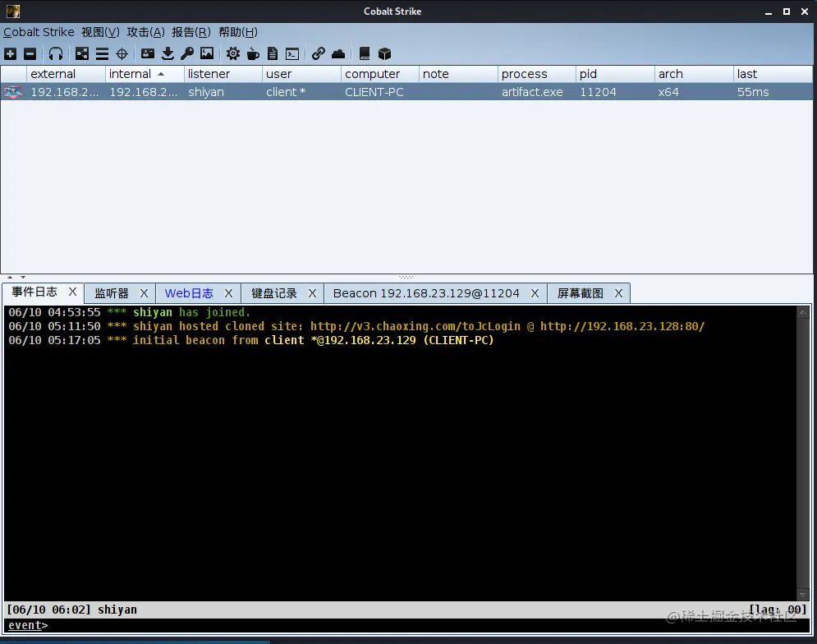The height and width of the screenshot is (644, 817).
Task: Sort sessions by last column
Action: (773, 74)
